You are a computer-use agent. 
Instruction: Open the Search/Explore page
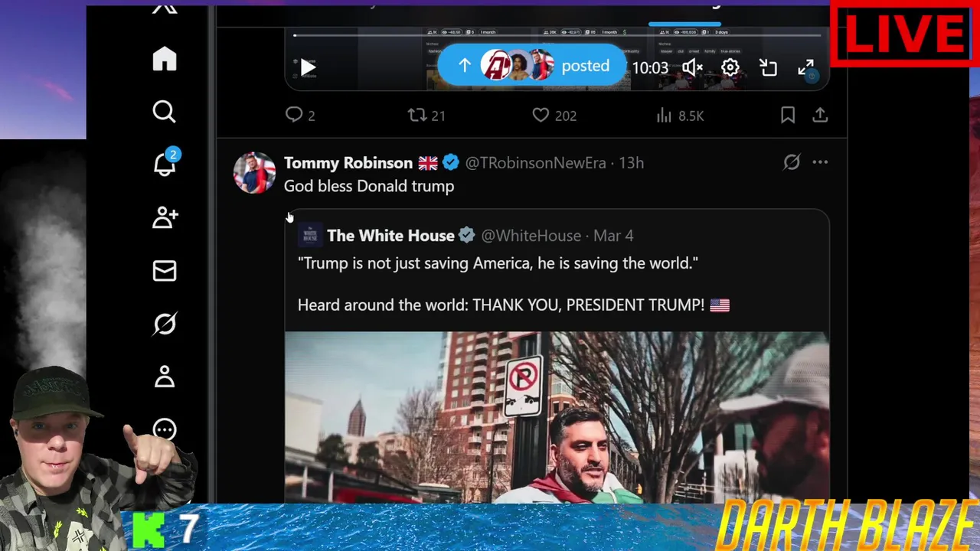164,112
